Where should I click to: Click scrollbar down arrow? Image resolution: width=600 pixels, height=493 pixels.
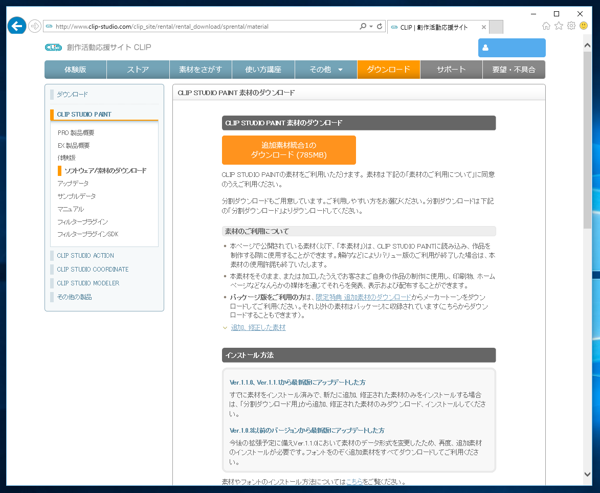tap(587, 474)
